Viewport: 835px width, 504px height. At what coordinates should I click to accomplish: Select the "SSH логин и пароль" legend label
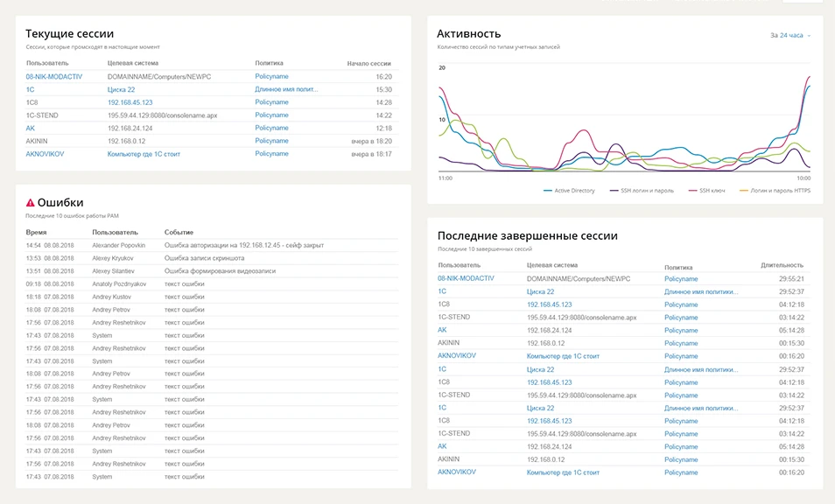(x=647, y=191)
